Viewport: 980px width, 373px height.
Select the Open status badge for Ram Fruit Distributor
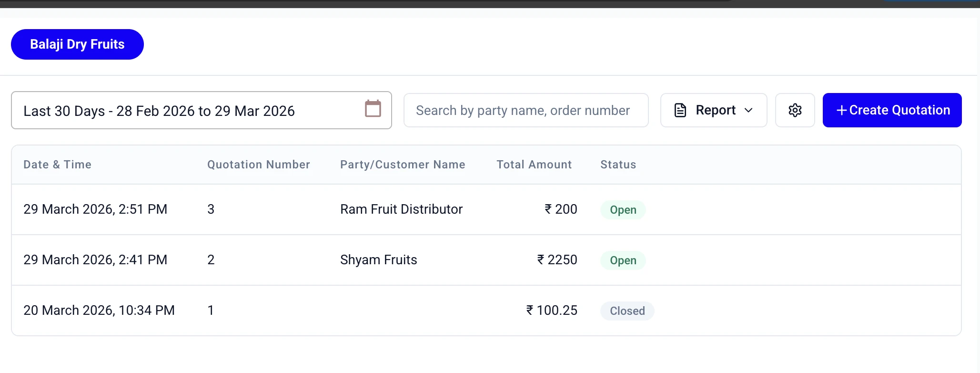tap(623, 209)
